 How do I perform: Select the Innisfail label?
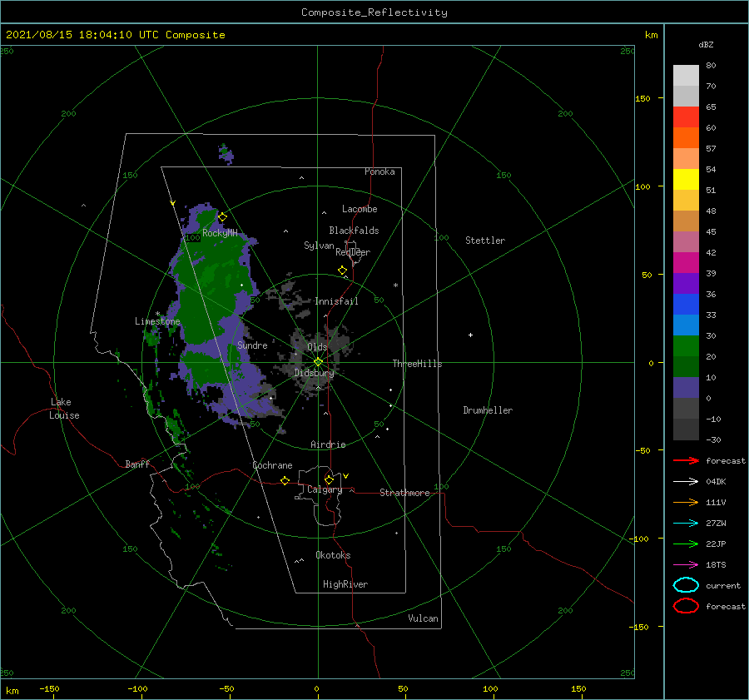336,301
